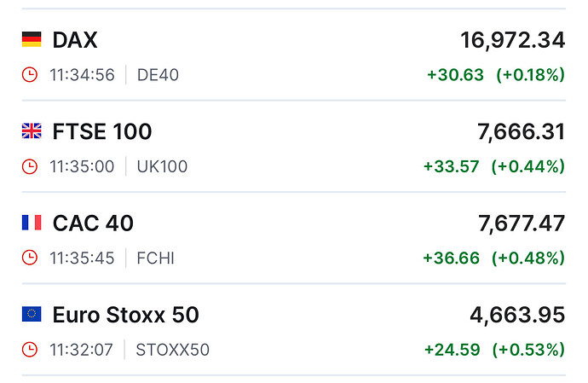Image resolution: width=588 pixels, height=383 pixels.
Task: Click the red clock icon in FTSE 100 row
Action: (30, 166)
